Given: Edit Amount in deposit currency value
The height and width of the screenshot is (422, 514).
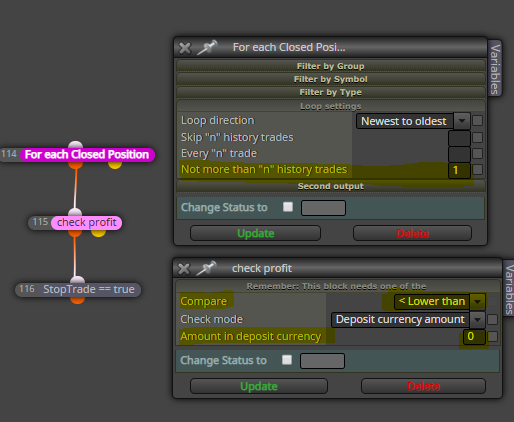Looking at the screenshot, I should tap(474, 336).
